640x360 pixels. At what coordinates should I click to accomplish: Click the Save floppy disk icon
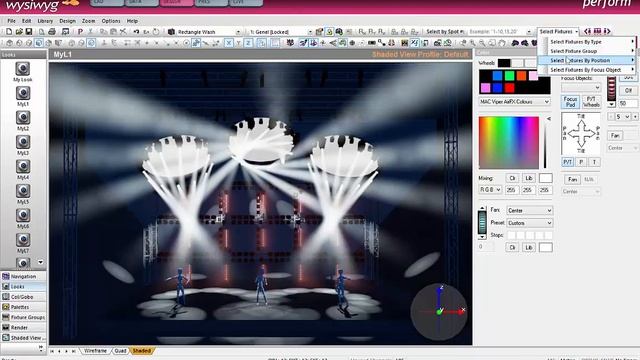pos(29,31)
